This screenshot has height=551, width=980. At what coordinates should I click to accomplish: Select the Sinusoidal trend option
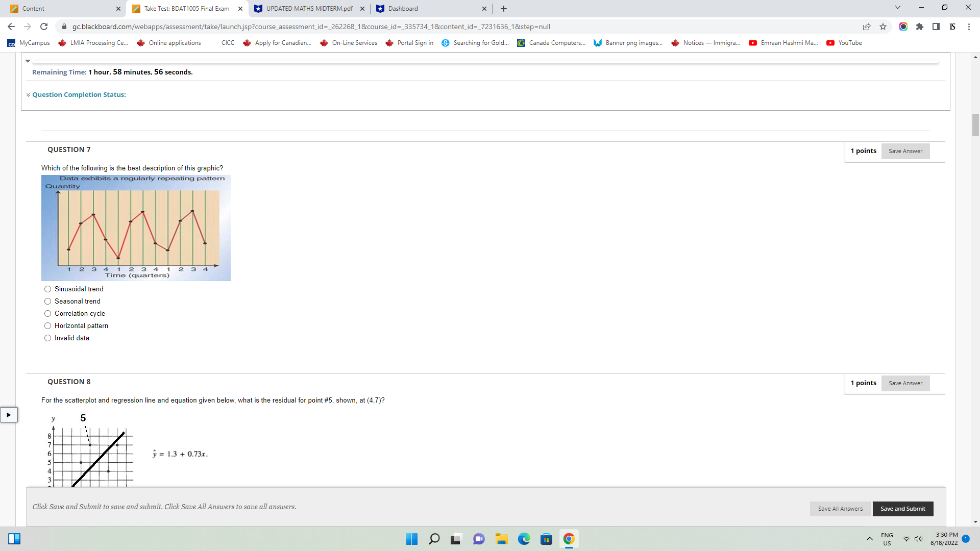click(48, 289)
